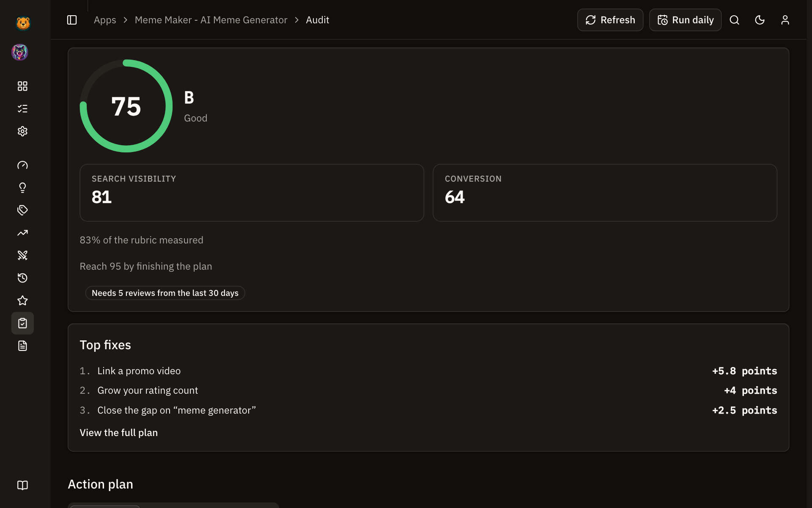Select the Meme Maker app avatar
Viewport: 812px width, 508px height.
[x=20, y=52]
